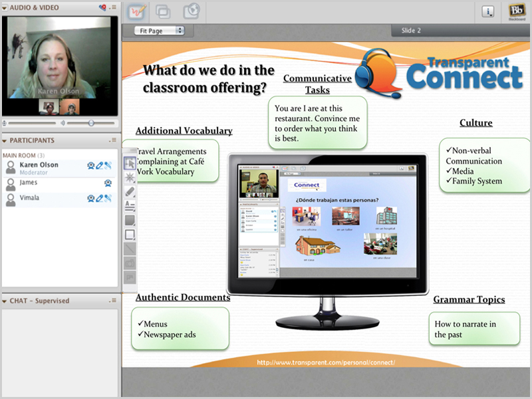This screenshot has height=399, width=532.
Task: Click the Additional Vocabulary heading
Action: point(184,130)
